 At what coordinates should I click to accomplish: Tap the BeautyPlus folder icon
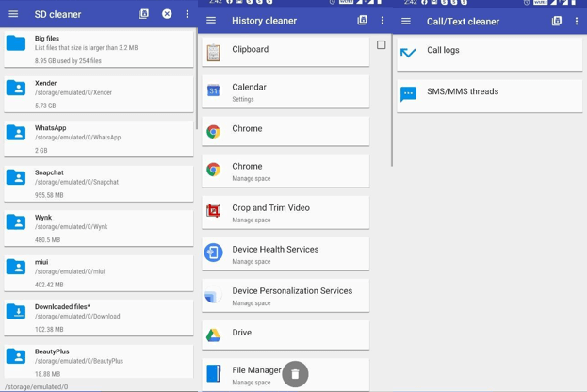(16, 356)
